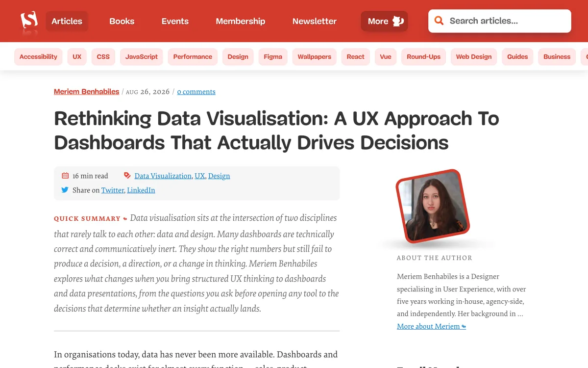588x368 pixels.
Task: Click the search magnifier icon
Action: pyautogui.click(x=439, y=21)
